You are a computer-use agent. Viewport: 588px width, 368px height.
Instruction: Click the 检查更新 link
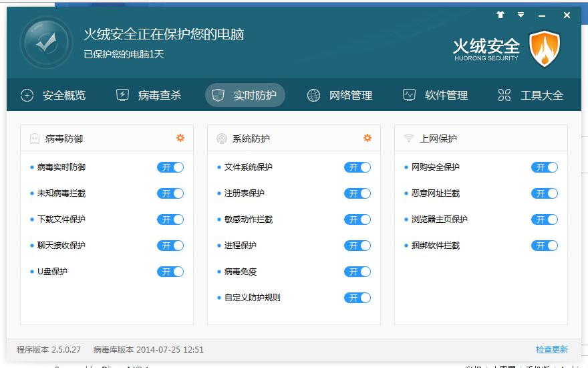click(551, 349)
